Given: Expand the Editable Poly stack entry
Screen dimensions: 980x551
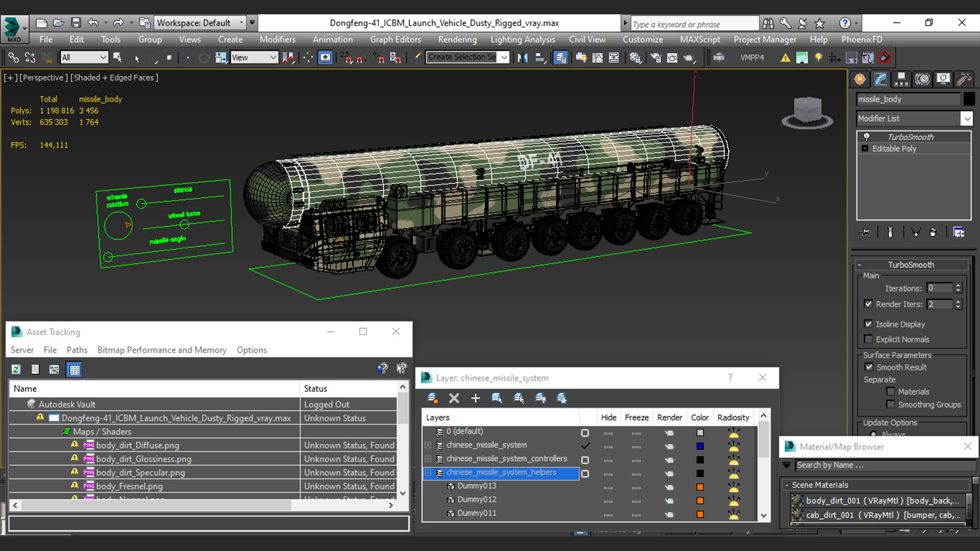Looking at the screenshot, I should pyautogui.click(x=865, y=148).
